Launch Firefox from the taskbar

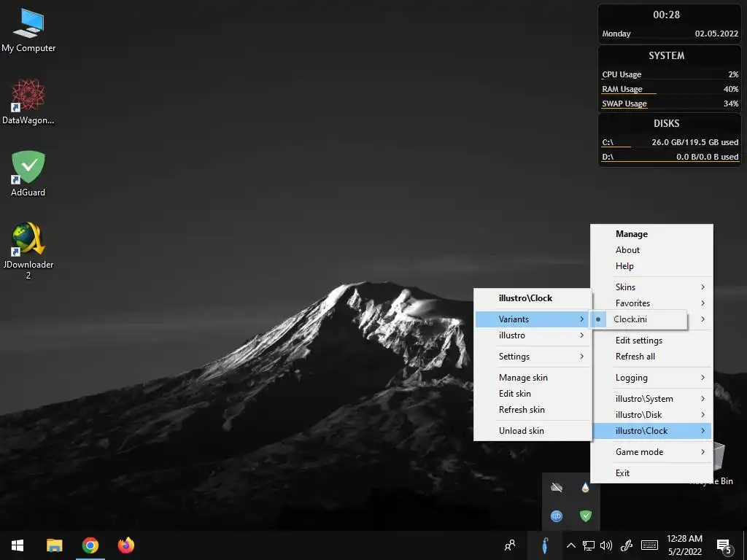click(126, 545)
